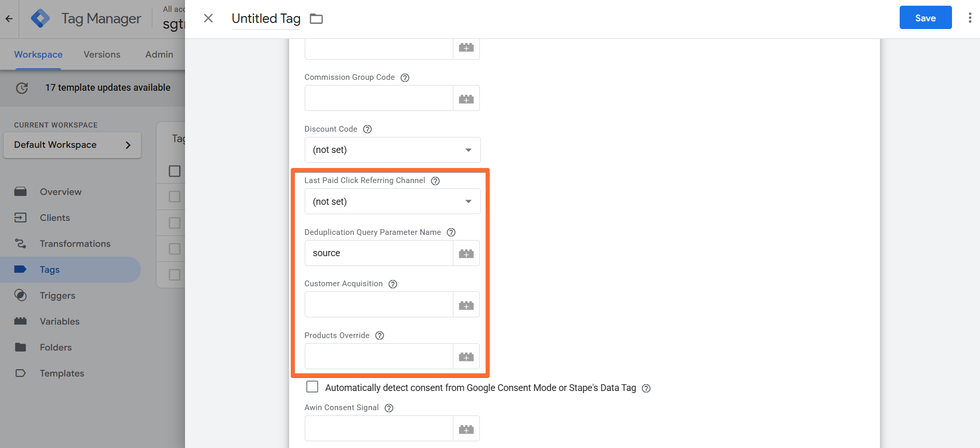Open variable picker for Deduplication Query Parameter Name

[x=466, y=254]
